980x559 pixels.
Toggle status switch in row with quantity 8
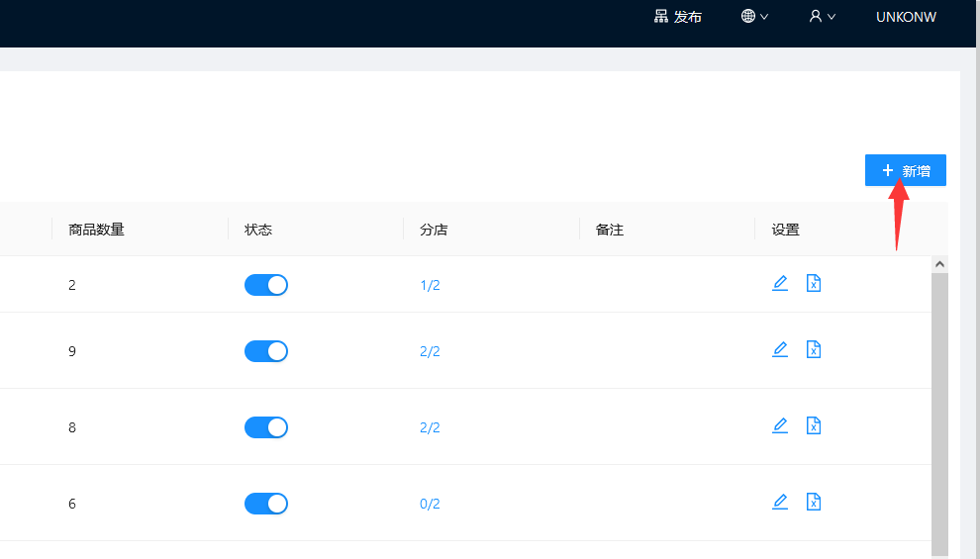click(266, 427)
